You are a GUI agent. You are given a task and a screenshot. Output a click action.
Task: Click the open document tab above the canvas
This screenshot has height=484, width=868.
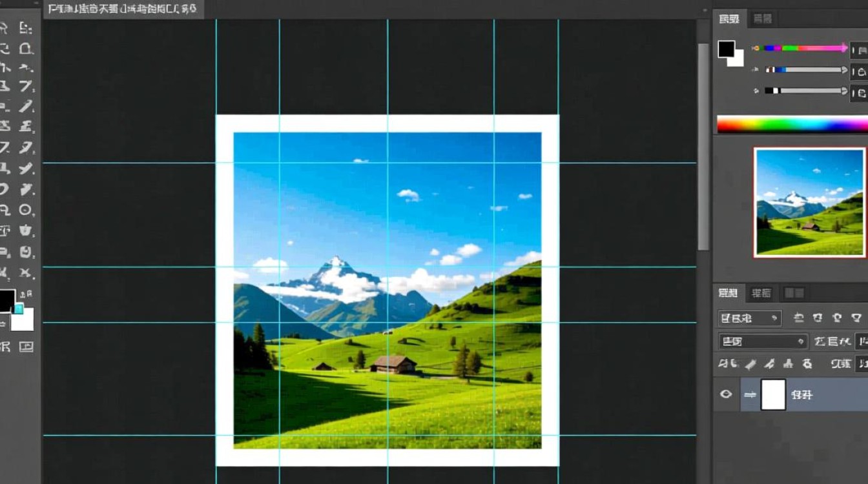pyautogui.click(x=123, y=9)
